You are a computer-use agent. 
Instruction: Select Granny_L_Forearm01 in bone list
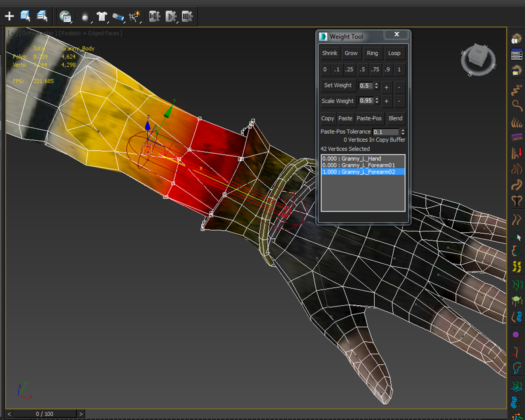tap(363, 165)
